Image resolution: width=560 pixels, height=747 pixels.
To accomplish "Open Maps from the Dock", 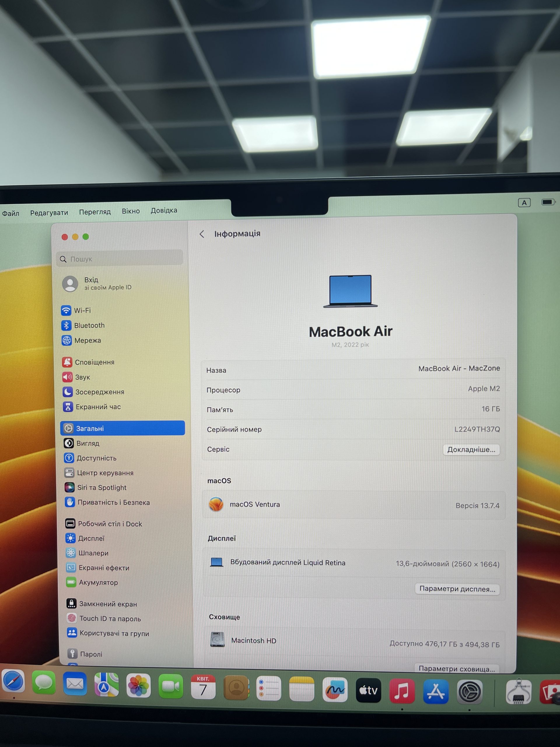I will (106, 685).
